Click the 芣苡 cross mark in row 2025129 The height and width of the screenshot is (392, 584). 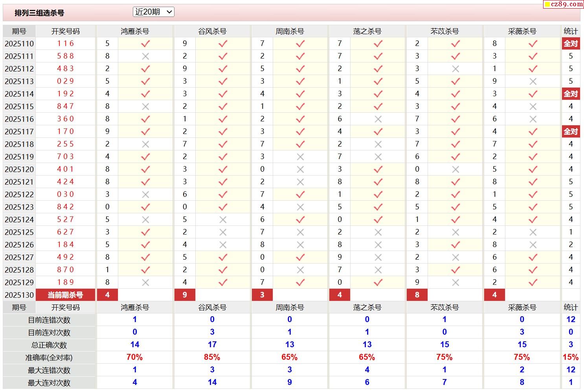point(455,282)
